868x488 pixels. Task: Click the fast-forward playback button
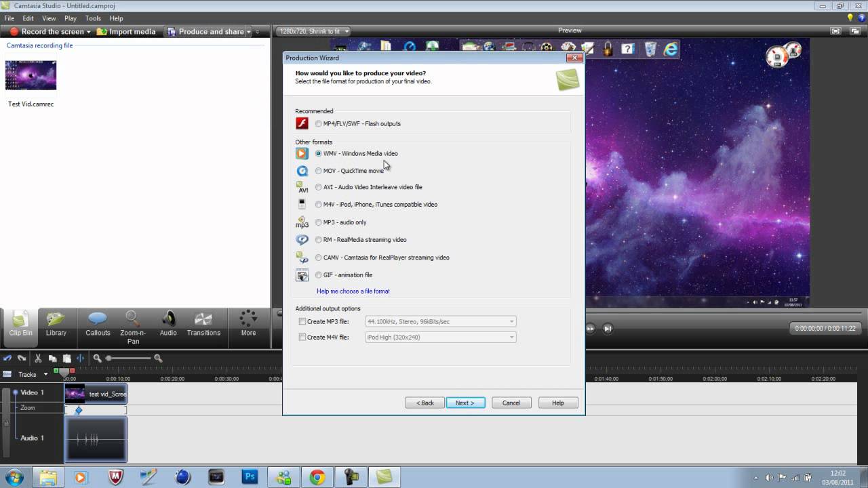click(x=590, y=328)
